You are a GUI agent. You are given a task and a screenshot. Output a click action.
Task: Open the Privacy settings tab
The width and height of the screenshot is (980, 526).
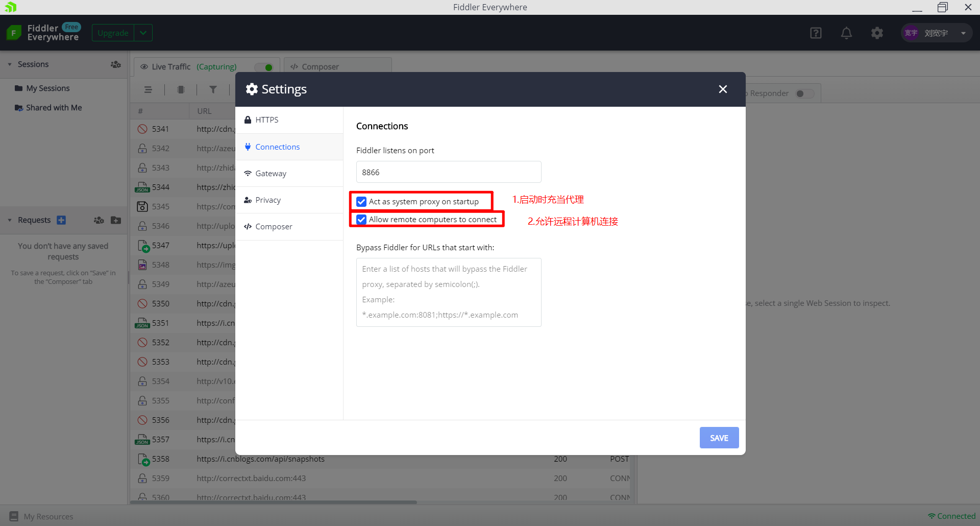click(289, 200)
